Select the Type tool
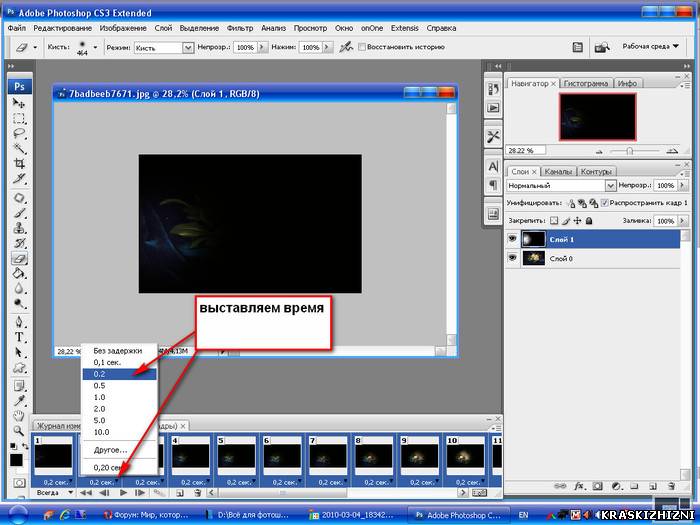700x525 pixels. (x=19, y=337)
